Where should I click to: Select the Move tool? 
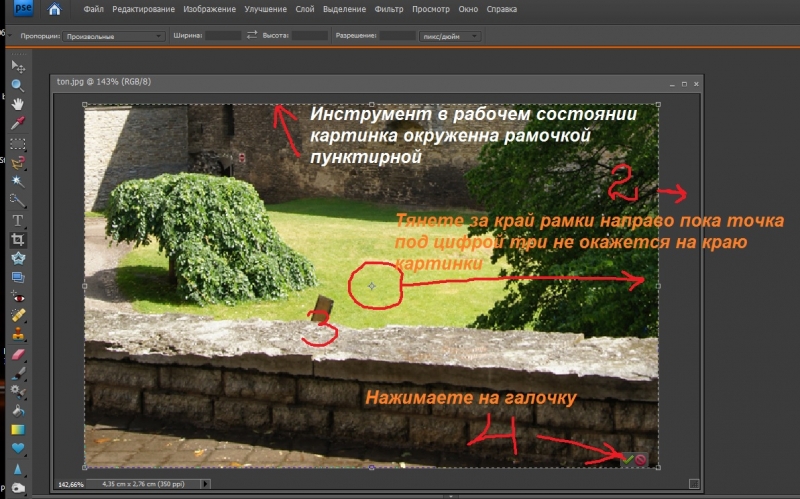pos(17,66)
